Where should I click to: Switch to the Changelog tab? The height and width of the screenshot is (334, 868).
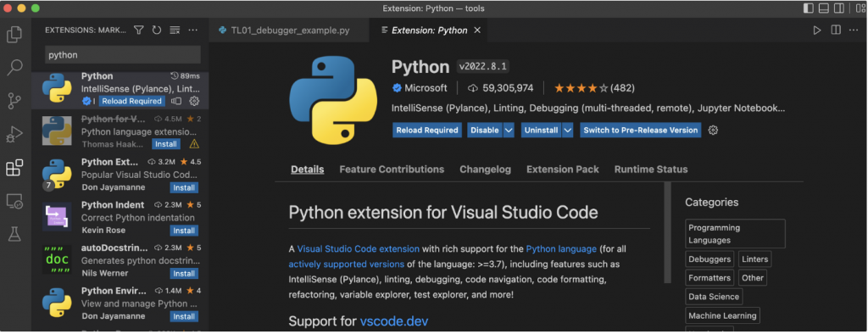[485, 170]
